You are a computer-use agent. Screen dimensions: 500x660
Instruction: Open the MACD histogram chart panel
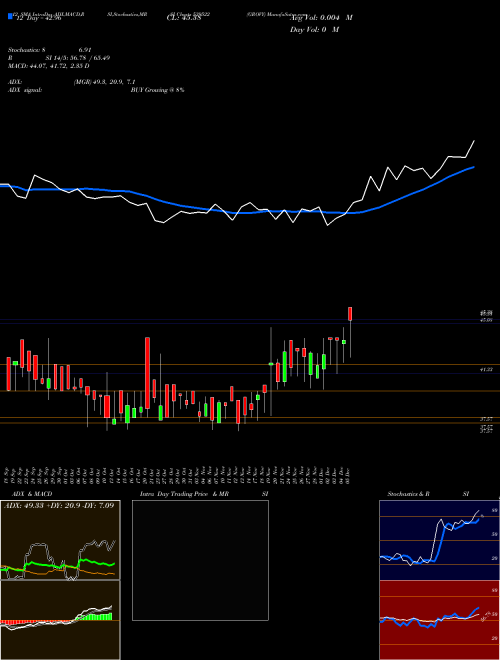[60, 620]
